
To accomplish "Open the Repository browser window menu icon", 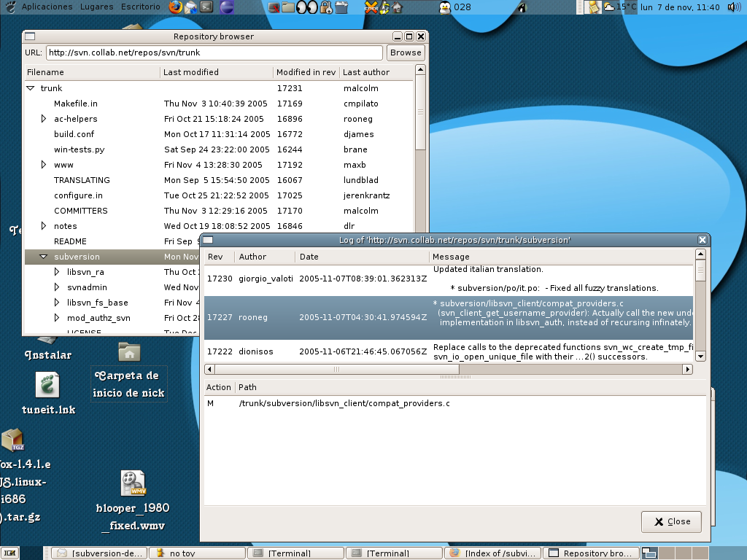I will [30, 36].
